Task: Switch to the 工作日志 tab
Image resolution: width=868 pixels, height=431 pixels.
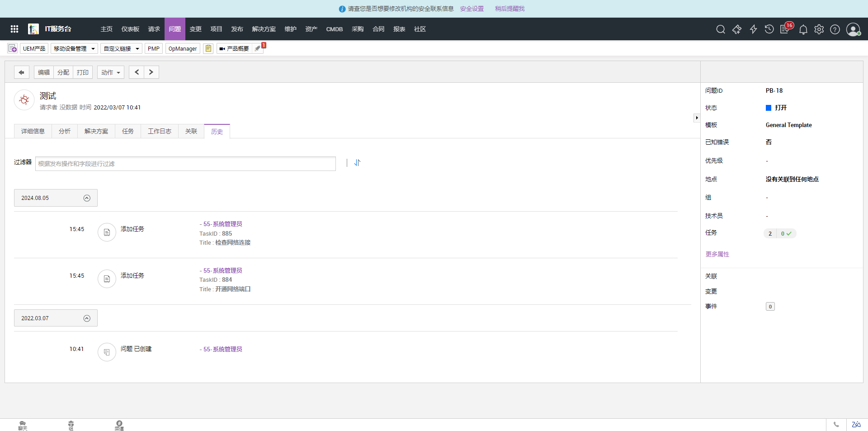Action: point(159,131)
